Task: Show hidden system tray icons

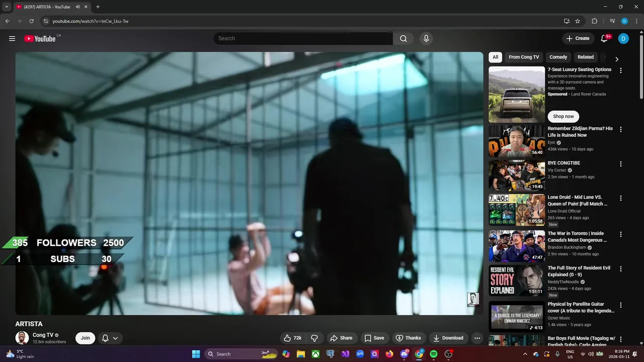Action: [x=525, y=354]
